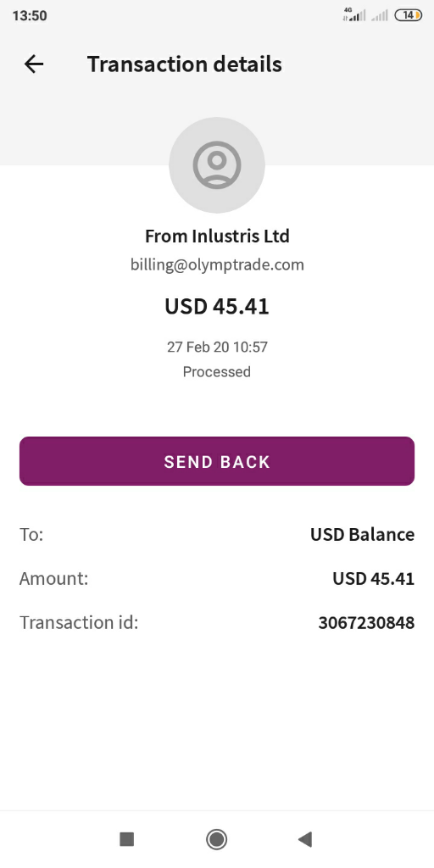Tap the second SIM signal icon
Viewport: 434px width, 868px height.
coord(380,15)
